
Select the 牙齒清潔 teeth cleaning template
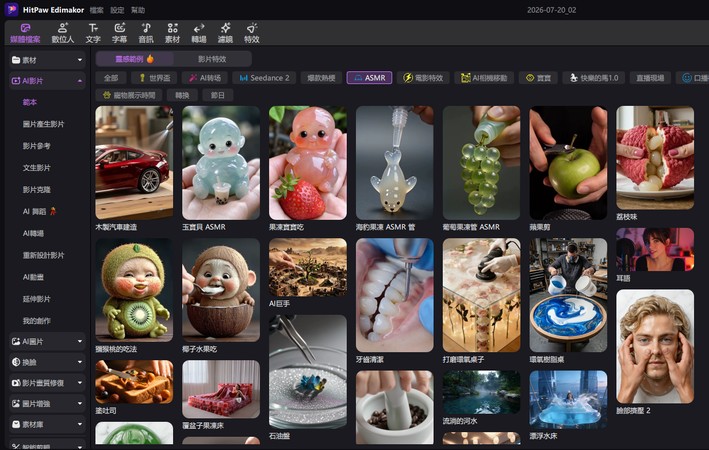(x=395, y=295)
